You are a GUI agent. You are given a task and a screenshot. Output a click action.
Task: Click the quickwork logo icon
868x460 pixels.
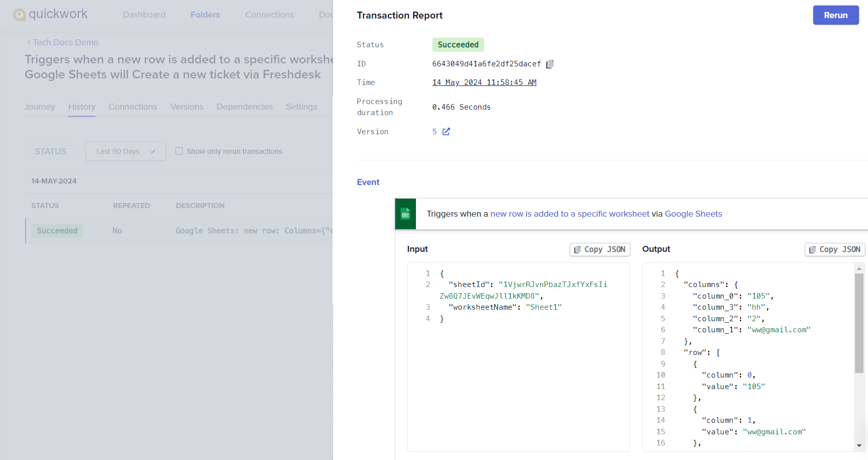coord(19,15)
